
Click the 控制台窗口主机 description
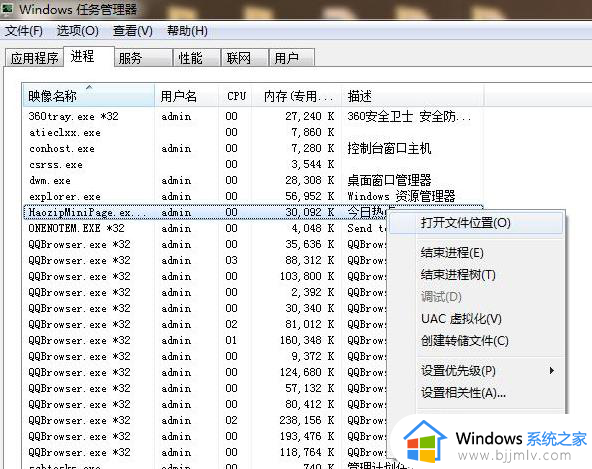click(389, 148)
